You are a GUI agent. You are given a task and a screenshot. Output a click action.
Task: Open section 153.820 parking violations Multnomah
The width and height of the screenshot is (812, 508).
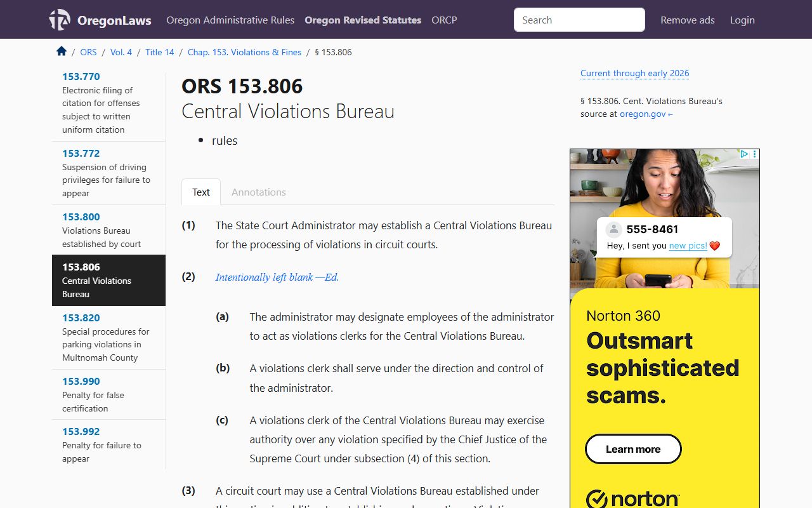pyautogui.click(x=108, y=337)
